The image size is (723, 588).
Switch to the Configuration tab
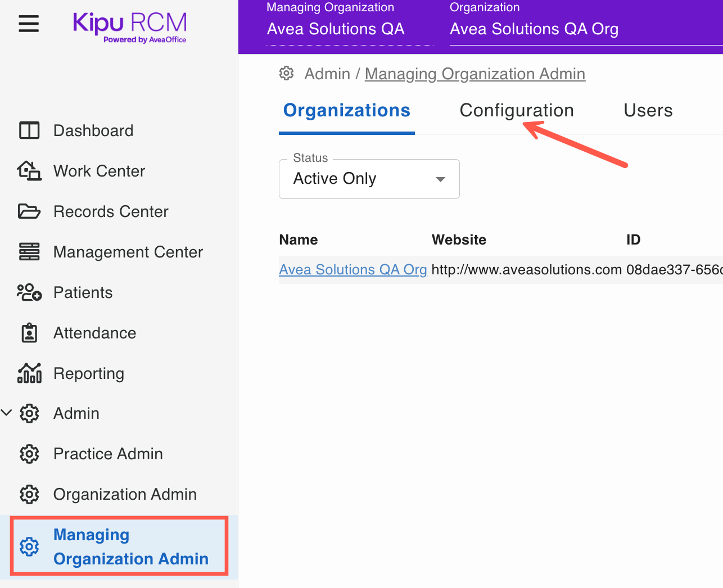click(x=516, y=111)
